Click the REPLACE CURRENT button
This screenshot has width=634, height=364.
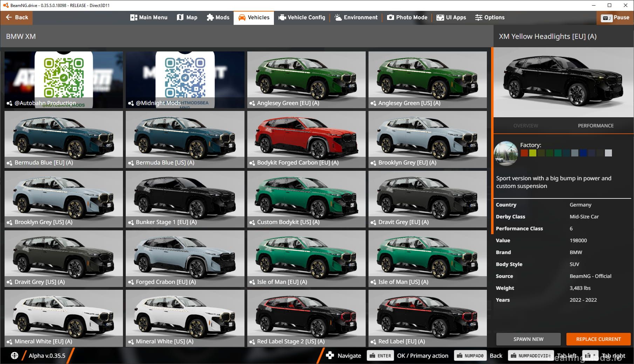coord(598,339)
